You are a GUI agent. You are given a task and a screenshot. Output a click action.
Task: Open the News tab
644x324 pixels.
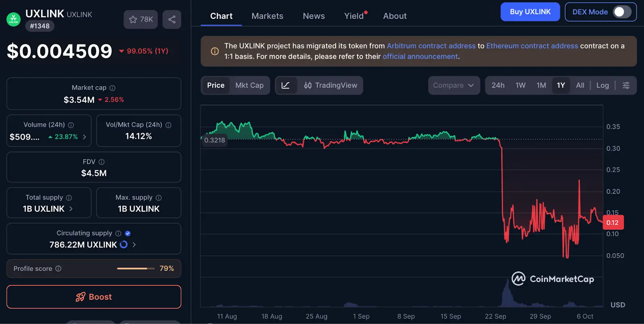click(x=314, y=16)
